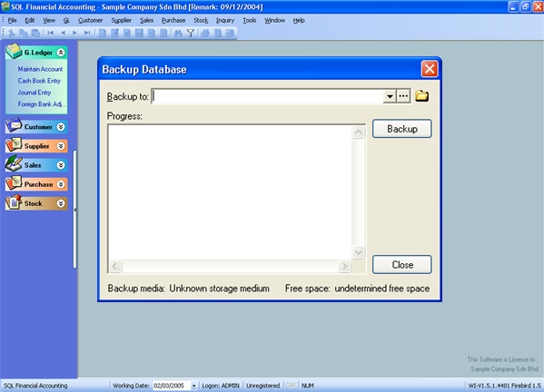Click the Backup button
Viewport: 544px width, 392px height.
(402, 129)
